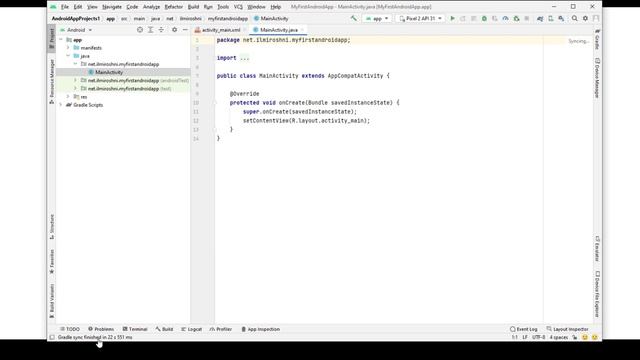
Task: Open the TODO tool window
Action: click(x=70, y=329)
